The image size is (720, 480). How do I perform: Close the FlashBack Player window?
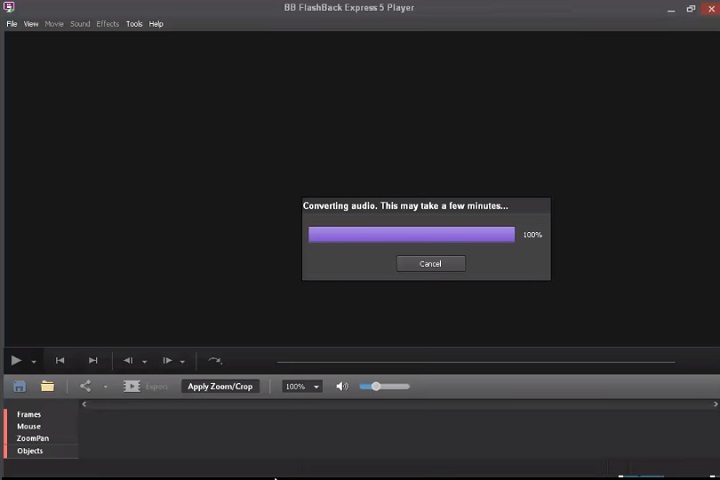coord(711,9)
